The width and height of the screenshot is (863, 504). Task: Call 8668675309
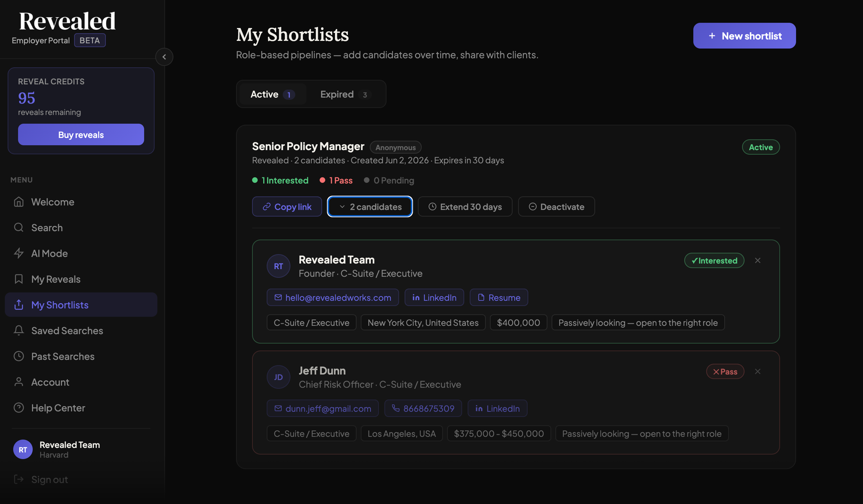pos(423,408)
